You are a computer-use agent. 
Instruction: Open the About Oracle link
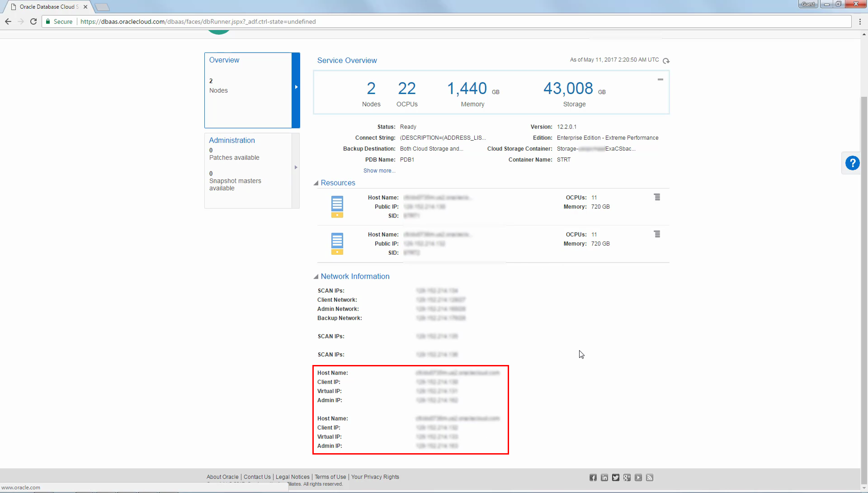(222, 477)
